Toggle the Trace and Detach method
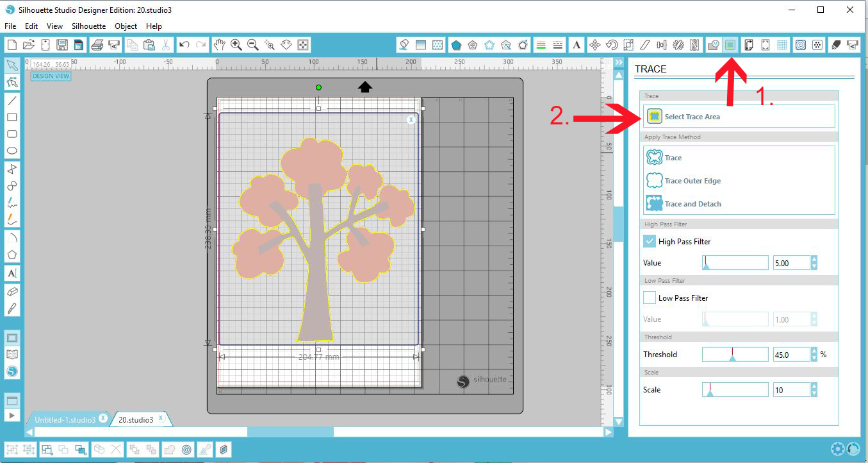Image resolution: width=868 pixels, height=463 pixels. click(x=689, y=203)
